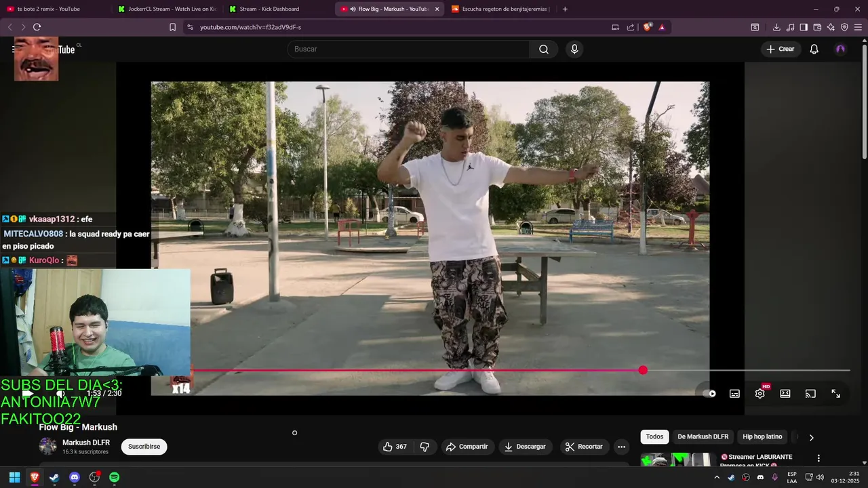Open a new browser tab

[565, 9]
